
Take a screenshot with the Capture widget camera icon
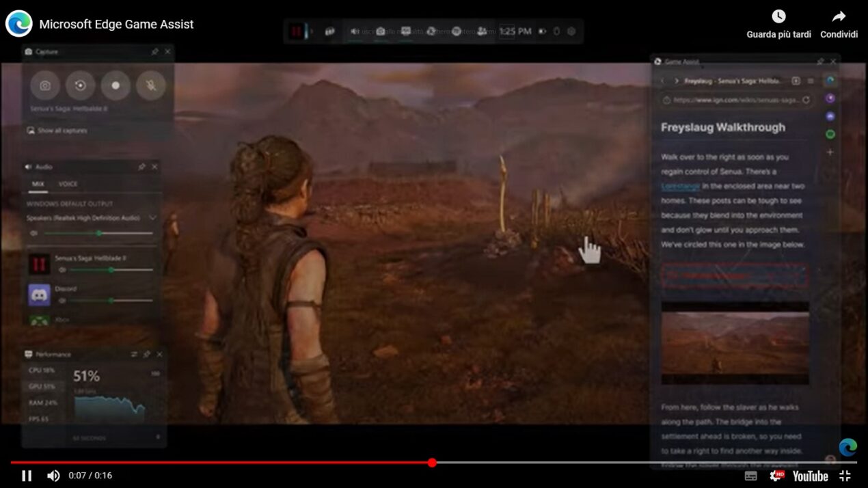click(45, 85)
